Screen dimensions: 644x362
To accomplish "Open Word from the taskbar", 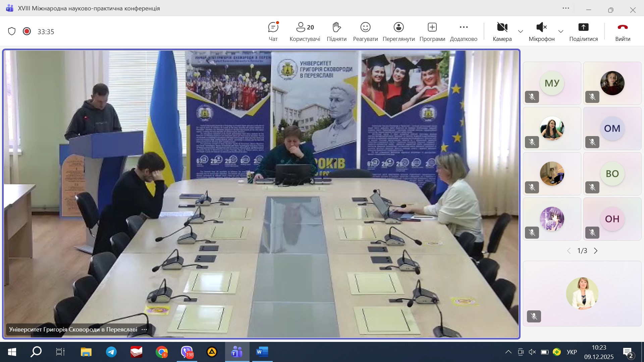I will [262, 352].
